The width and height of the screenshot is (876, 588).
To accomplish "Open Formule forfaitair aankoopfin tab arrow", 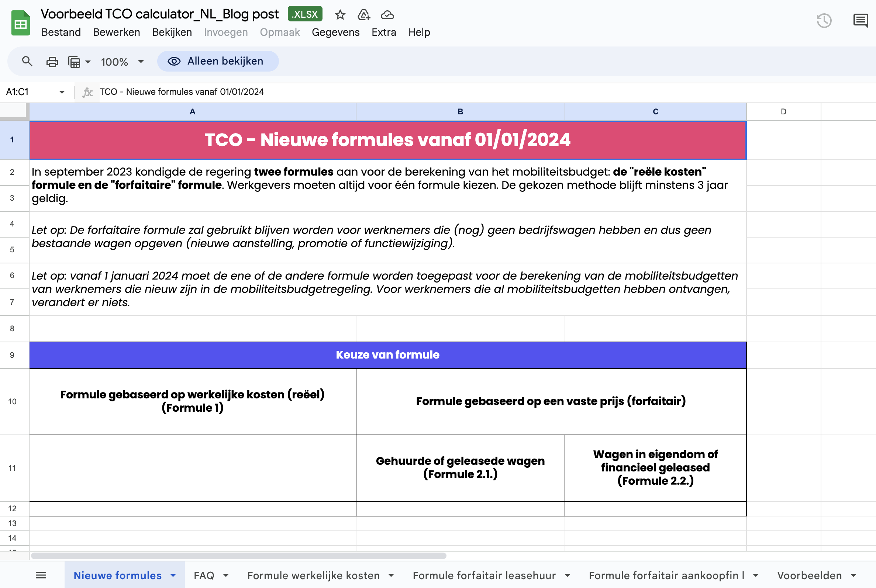I will point(756,575).
